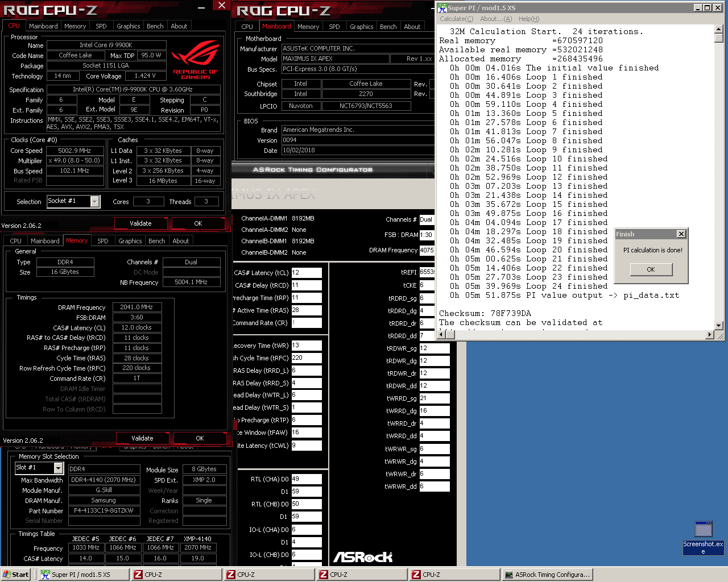Click the RAS# to CAS# Delay (tRCD) field in ASRock

(307, 285)
